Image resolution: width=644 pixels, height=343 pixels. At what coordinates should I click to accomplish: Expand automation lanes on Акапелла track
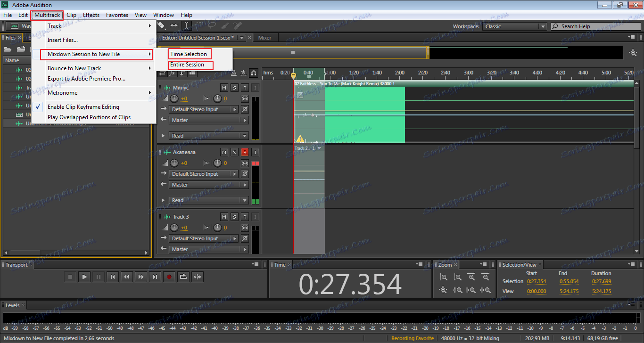pos(163,200)
